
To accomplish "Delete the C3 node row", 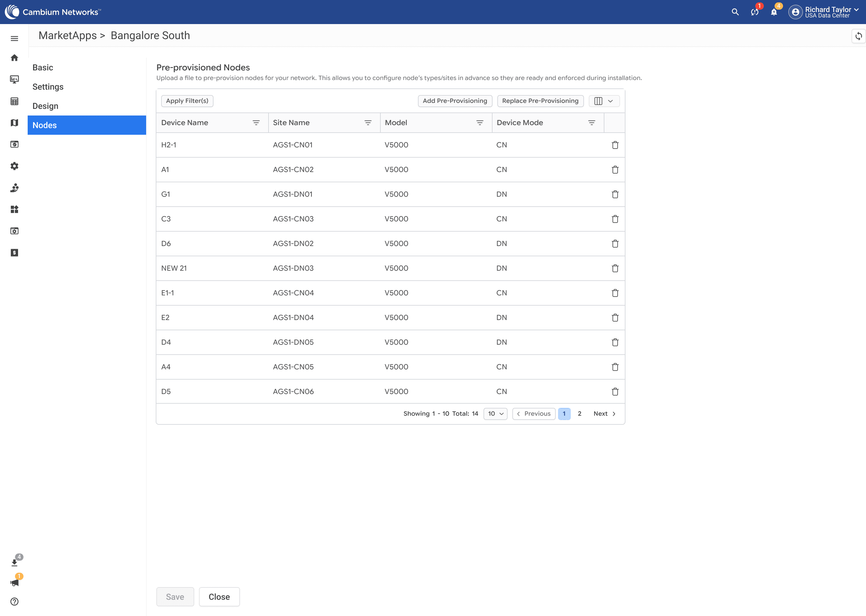I will (615, 219).
